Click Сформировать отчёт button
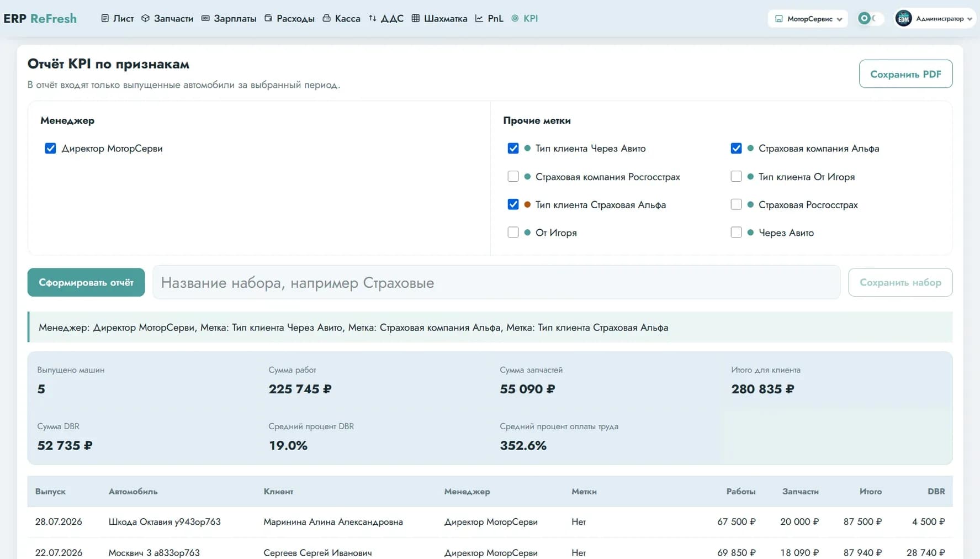The height and width of the screenshot is (559, 980). click(x=86, y=282)
